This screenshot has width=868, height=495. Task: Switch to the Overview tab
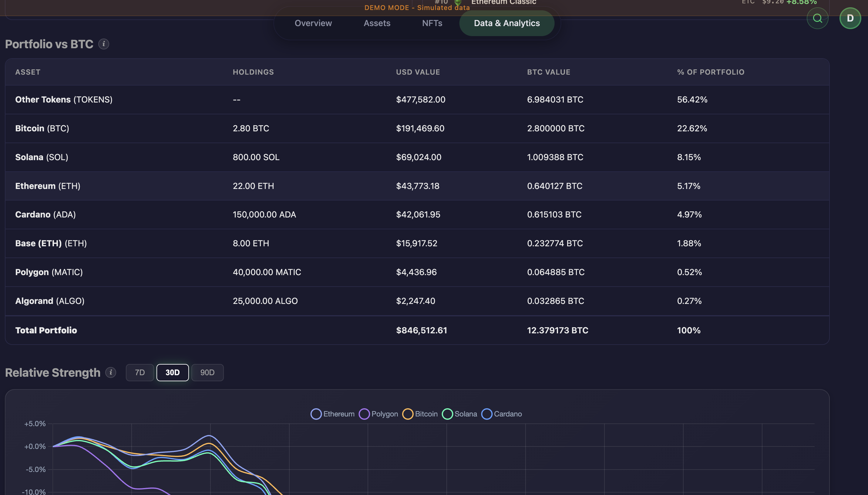313,23
